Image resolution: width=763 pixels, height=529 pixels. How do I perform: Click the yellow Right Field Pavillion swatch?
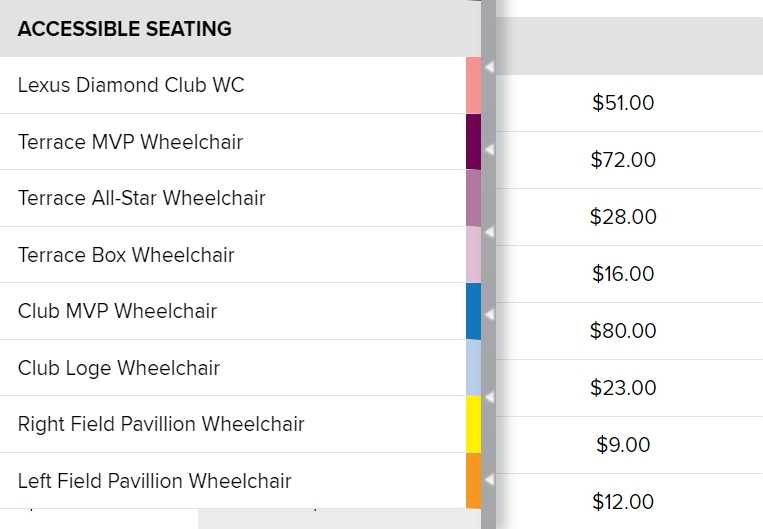[x=473, y=424]
